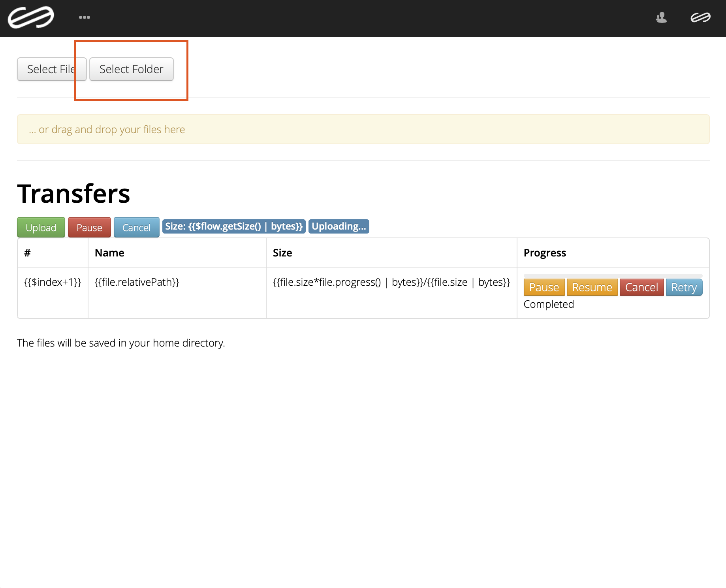Click the Size badge showing flow.getSize

point(234,226)
